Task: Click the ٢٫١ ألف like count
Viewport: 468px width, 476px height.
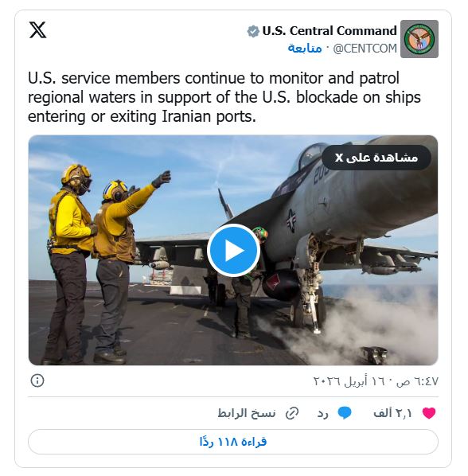Action: tap(392, 413)
